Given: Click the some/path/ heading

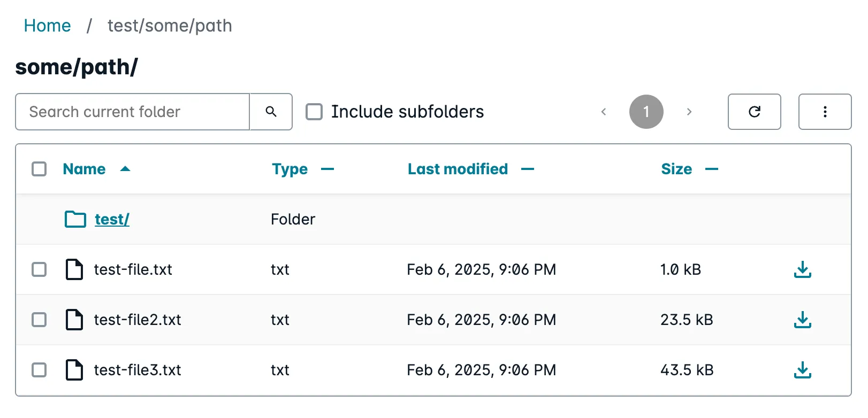Looking at the screenshot, I should (x=77, y=67).
